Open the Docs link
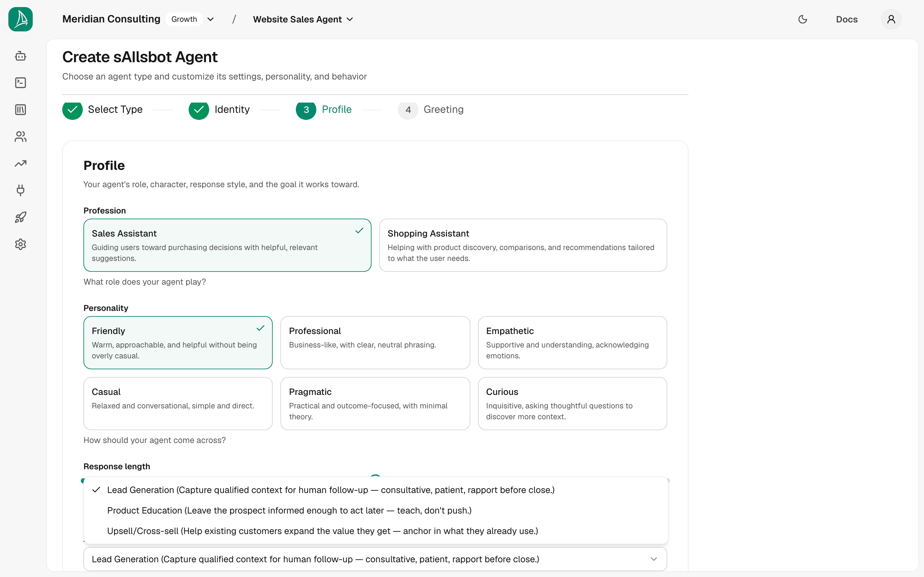 point(846,19)
